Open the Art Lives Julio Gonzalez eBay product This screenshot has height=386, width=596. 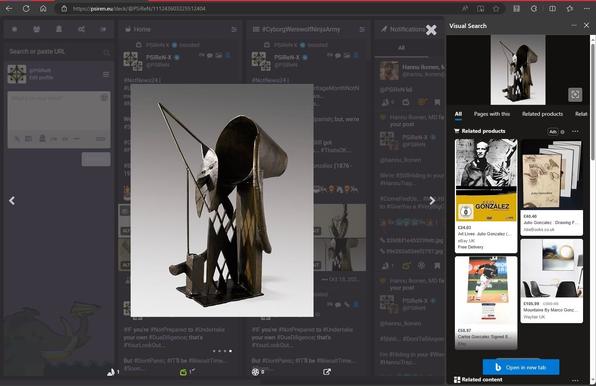coord(486,196)
